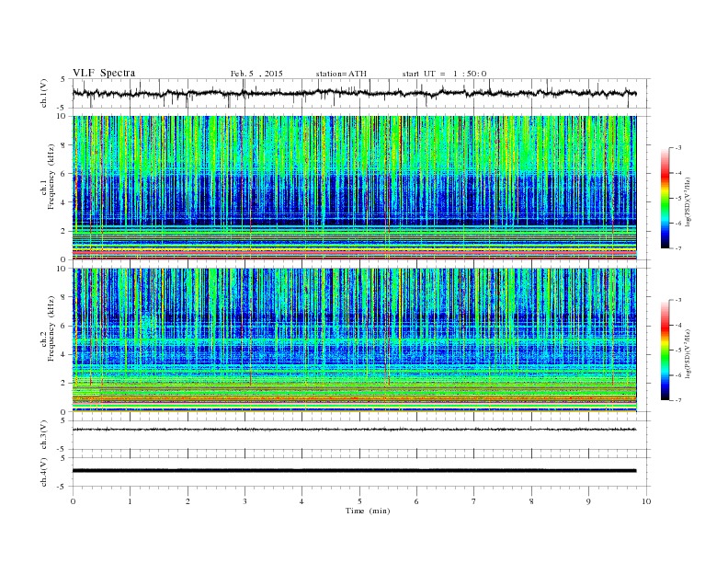
Task: Click the ch.1 spectrogram panel
Action: (x=355, y=188)
